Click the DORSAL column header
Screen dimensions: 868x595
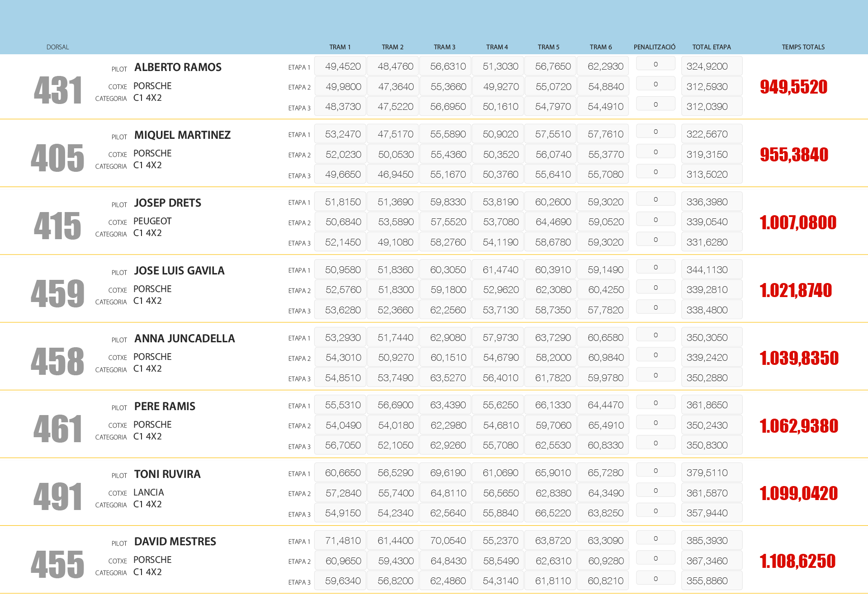[57, 47]
